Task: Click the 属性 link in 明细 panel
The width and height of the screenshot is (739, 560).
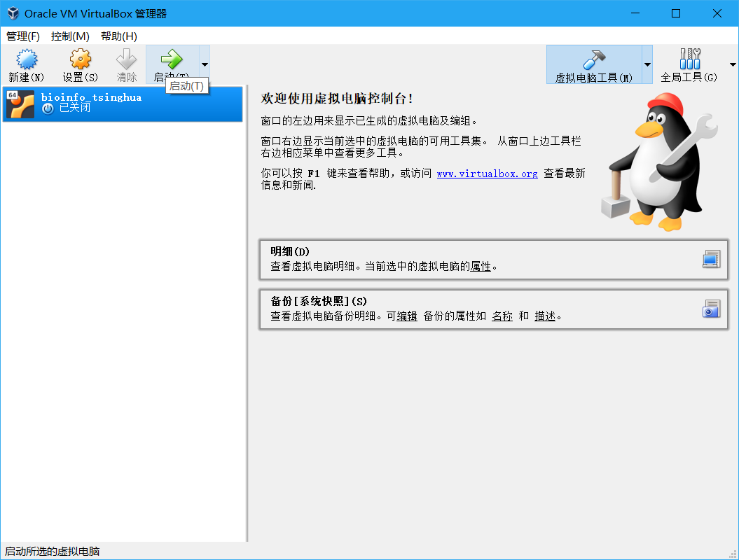Action: 481,267
